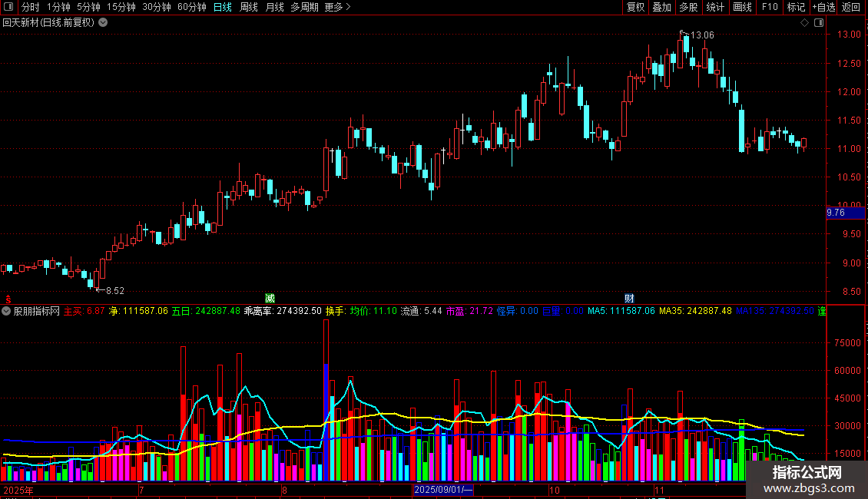The width and height of the screenshot is (868, 499).
Task: Click the MA135: 274392.50 label
Action: tap(775, 311)
